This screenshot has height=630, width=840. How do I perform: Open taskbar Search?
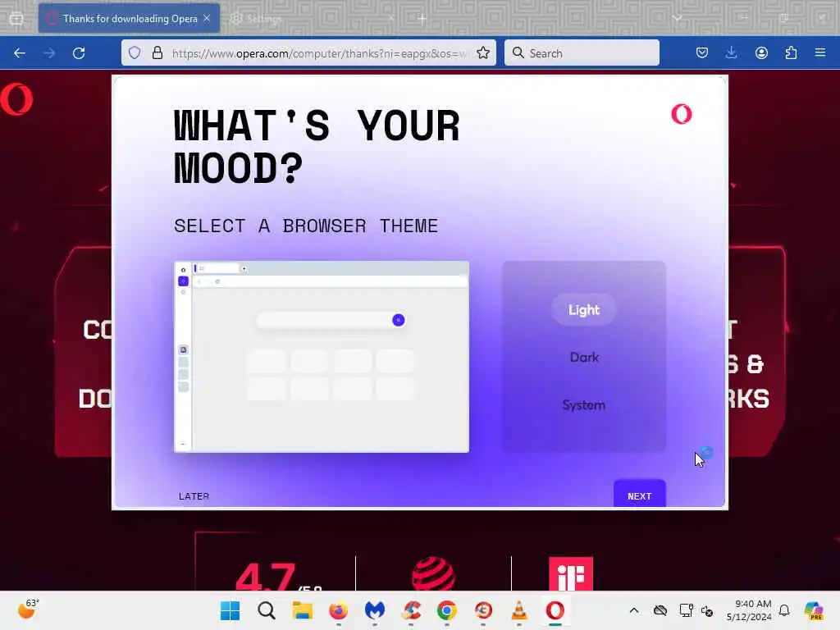point(267,610)
